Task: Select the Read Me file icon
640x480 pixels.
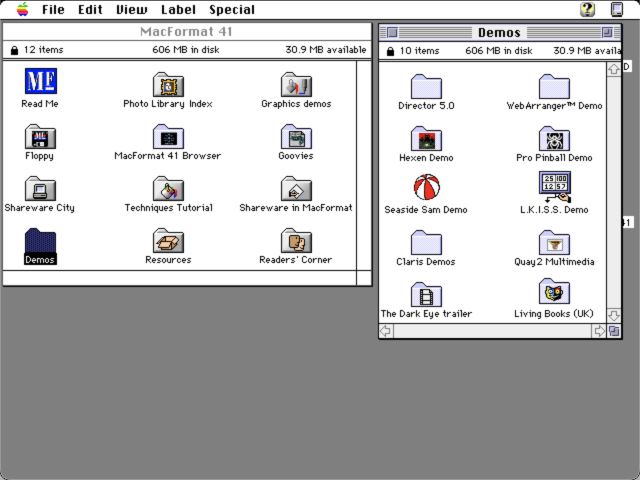Action: [x=41, y=81]
